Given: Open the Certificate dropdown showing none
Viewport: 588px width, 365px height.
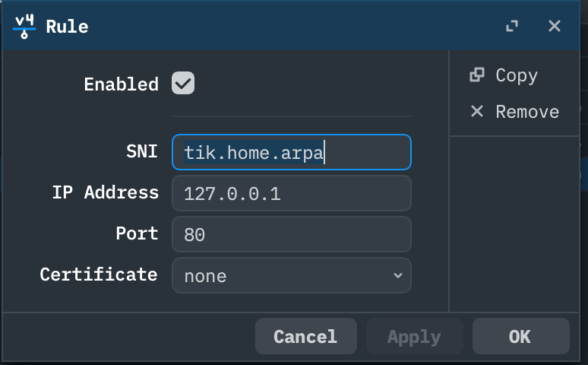Looking at the screenshot, I should tap(291, 275).
